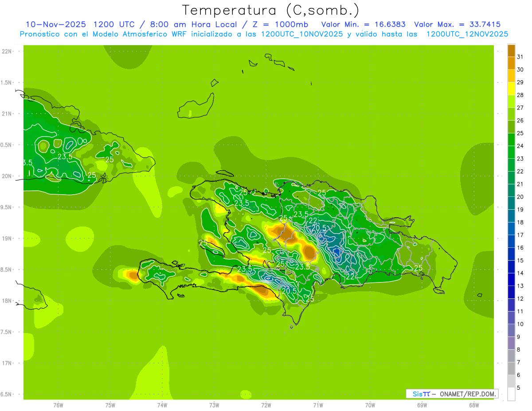Click the legend value '19'
The width and height of the screenshot is (532, 411).
[x=520, y=209]
